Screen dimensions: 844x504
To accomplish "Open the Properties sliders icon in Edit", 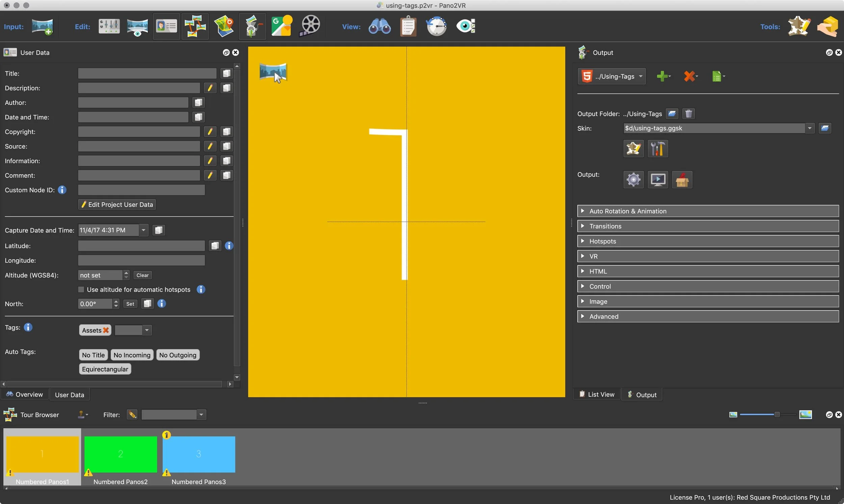I will pyautogui.click(x=109, y=26).
